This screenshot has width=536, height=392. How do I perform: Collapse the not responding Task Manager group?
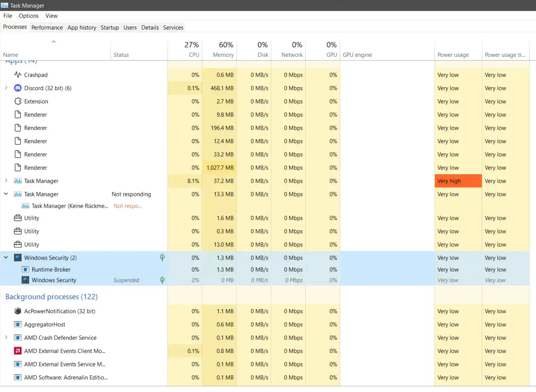(6, 194)
